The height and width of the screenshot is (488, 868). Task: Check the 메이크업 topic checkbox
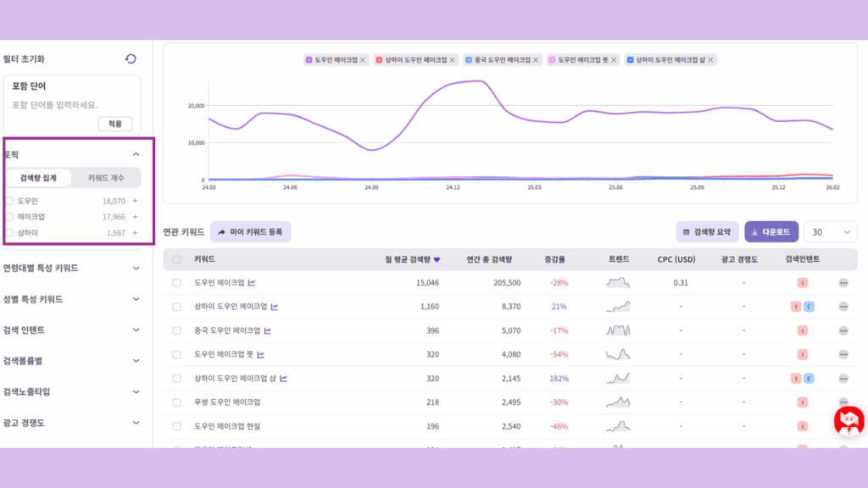(x=9, y=217)
